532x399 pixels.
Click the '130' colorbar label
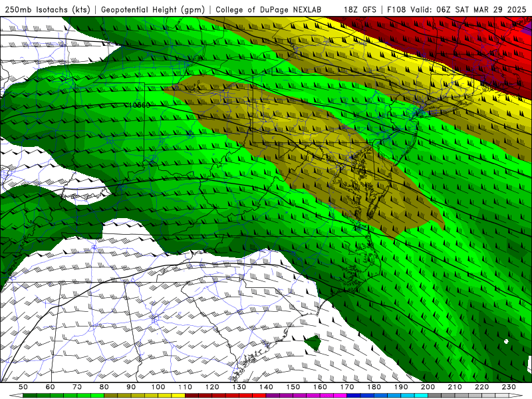click(x=239, y=387)
